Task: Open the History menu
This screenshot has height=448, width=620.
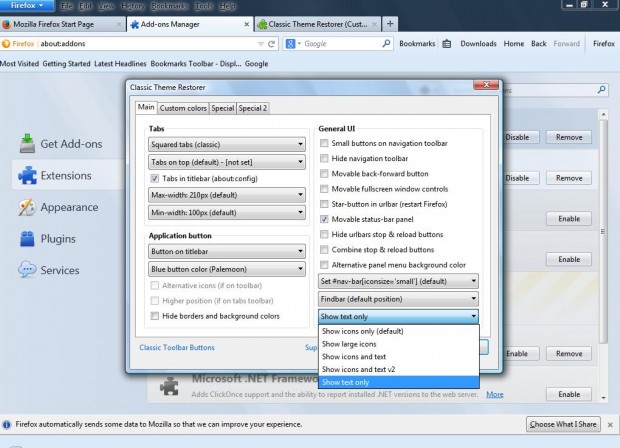Action: [132, 6]
